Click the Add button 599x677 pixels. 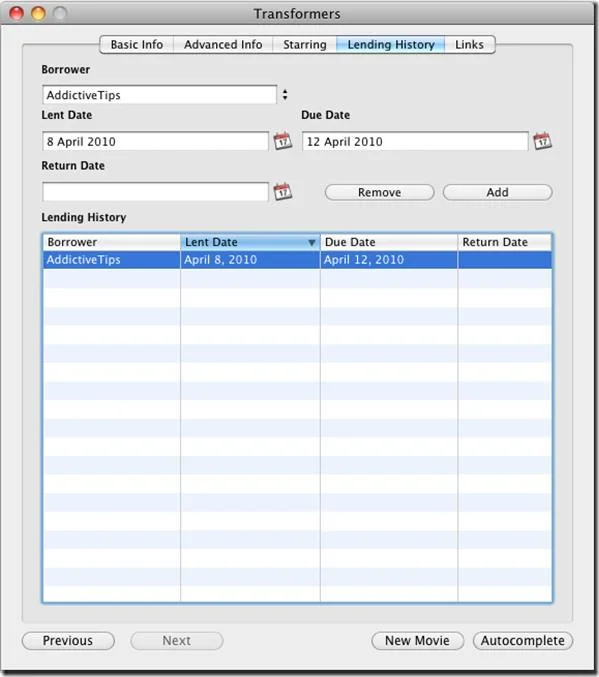click(x=498, y=193)
